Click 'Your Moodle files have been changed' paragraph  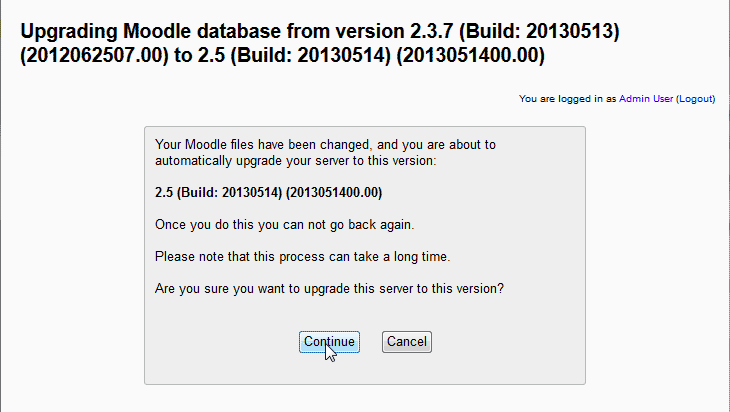pyautogui.click(x=325, y=144)
